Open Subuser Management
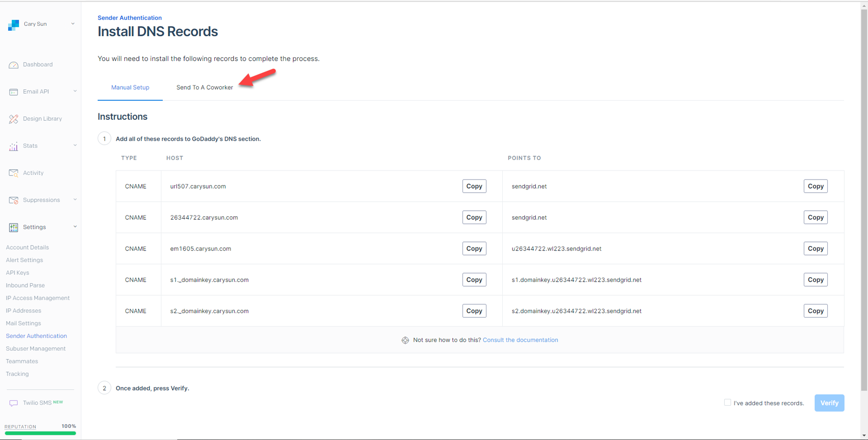Image resolution: width=868 pixels, height=440 pixels. click(36, 349)
